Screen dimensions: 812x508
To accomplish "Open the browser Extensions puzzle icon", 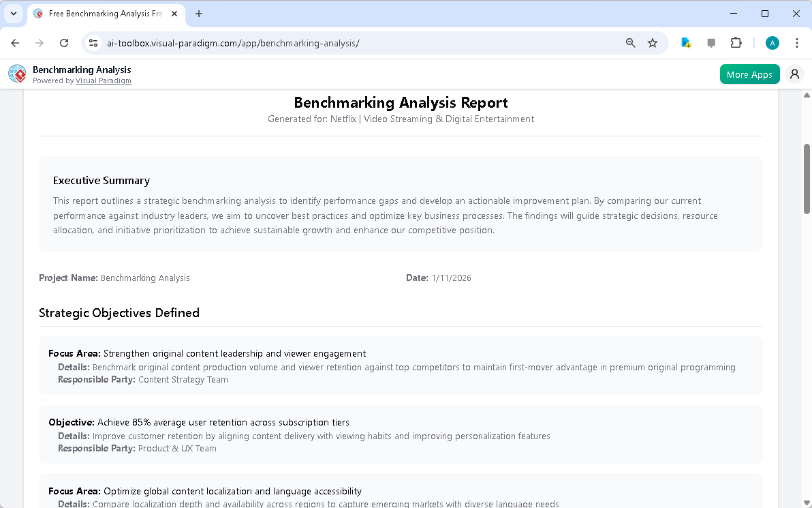I will click(736, 42).
